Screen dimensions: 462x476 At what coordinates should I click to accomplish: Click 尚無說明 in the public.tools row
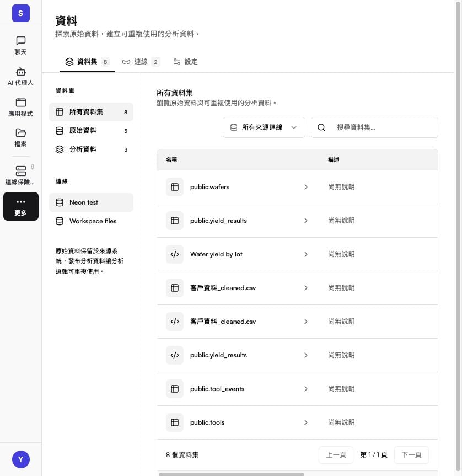point(341,422)
